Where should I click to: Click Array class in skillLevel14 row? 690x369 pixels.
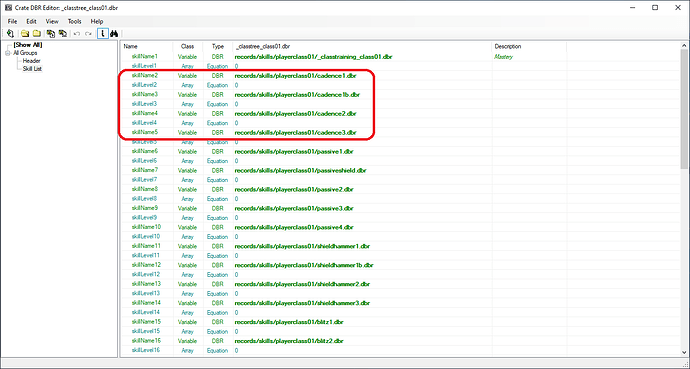187,313
